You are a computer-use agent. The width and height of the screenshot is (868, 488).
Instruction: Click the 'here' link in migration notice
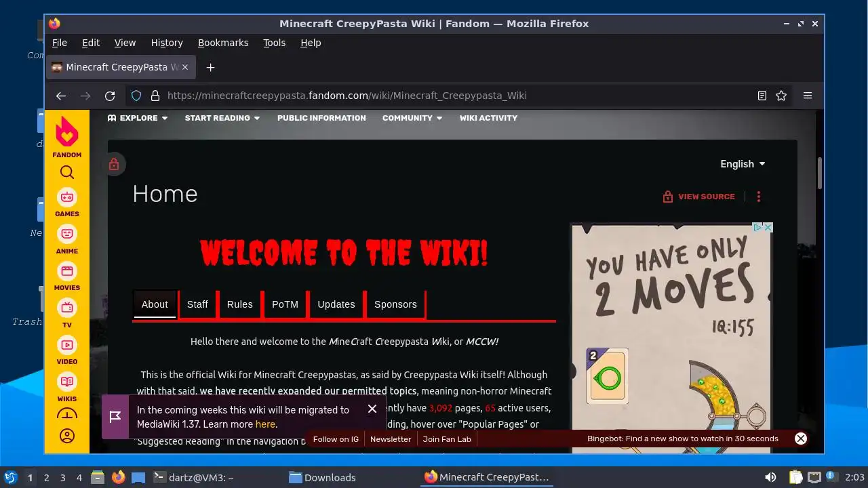coord(265,424)
